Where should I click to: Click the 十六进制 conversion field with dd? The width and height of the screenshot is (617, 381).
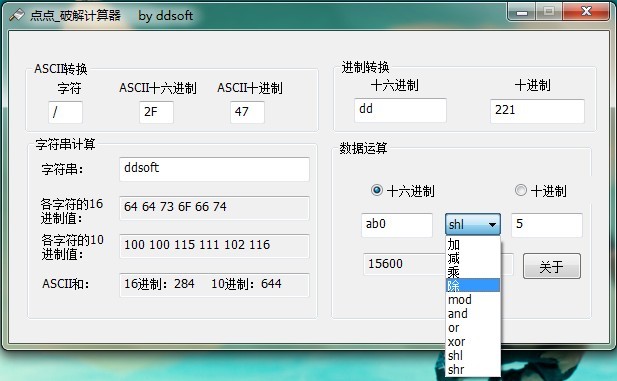pos(400,110)
